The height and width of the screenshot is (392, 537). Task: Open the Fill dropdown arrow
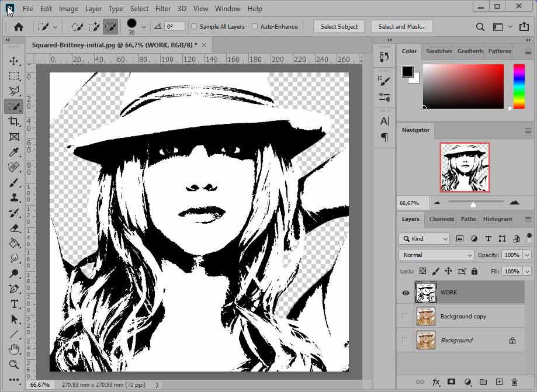point(527,271)
